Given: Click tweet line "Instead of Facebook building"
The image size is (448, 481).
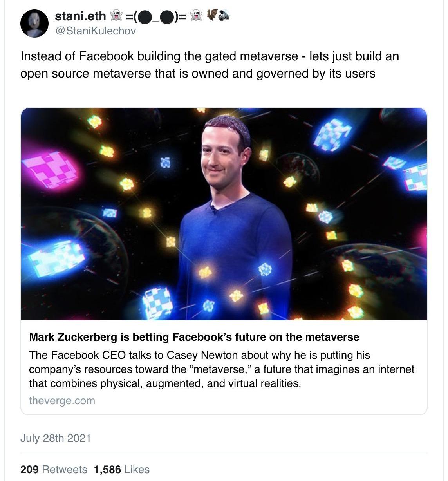Looking at the screenshot, I should point(210,56).
